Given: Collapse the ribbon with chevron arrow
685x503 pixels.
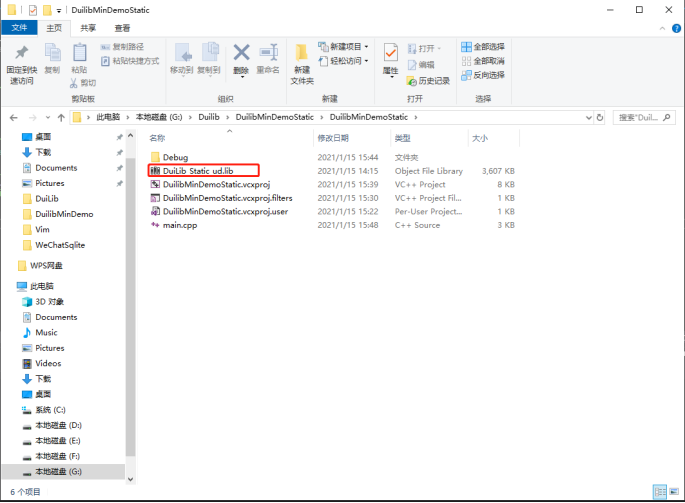Looking at the screenshot, I should point(662,28).
